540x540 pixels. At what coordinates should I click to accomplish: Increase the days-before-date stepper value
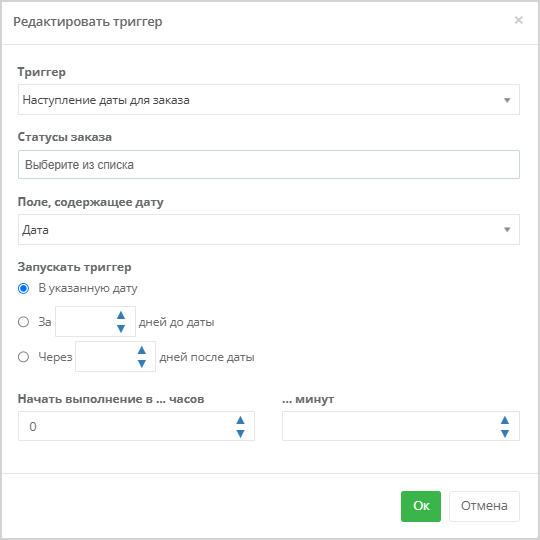pyautogui.click(x=121, y=315)
